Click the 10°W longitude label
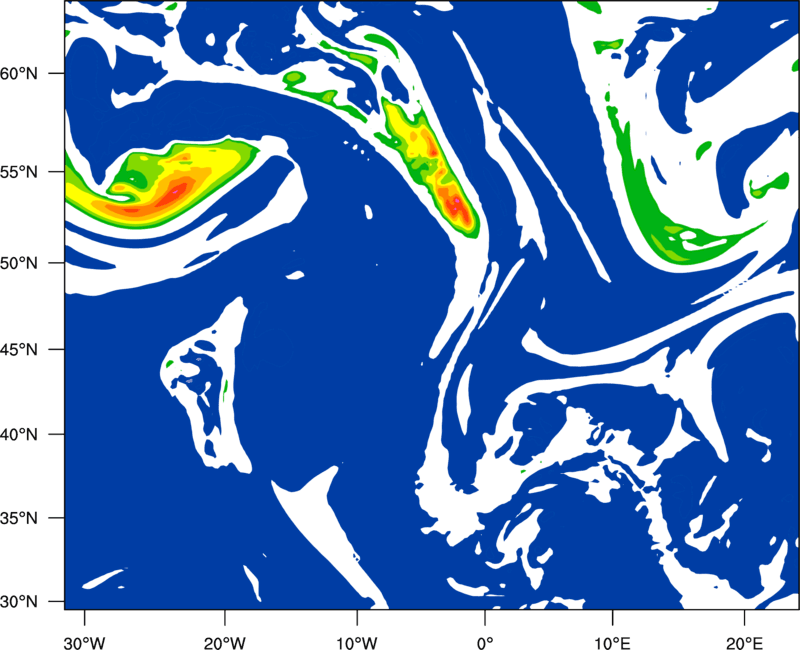This screenshot has width=800, height=650. click(x=356, y=642)
